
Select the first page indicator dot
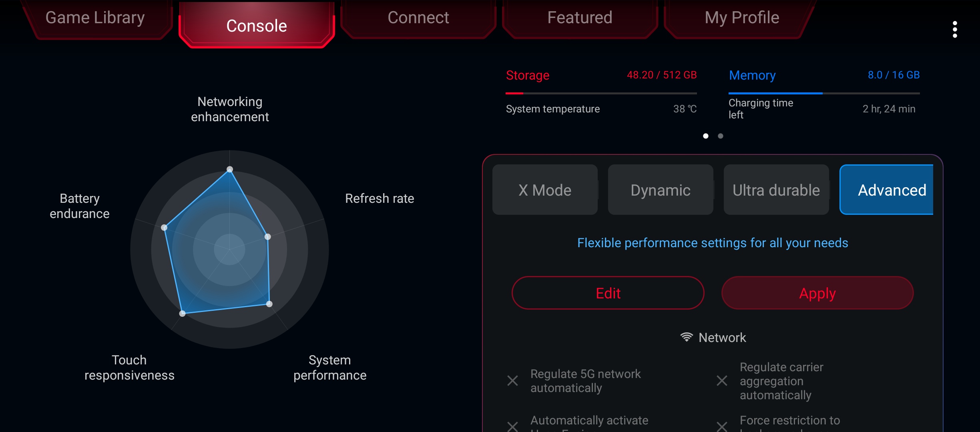pos(706,136)
